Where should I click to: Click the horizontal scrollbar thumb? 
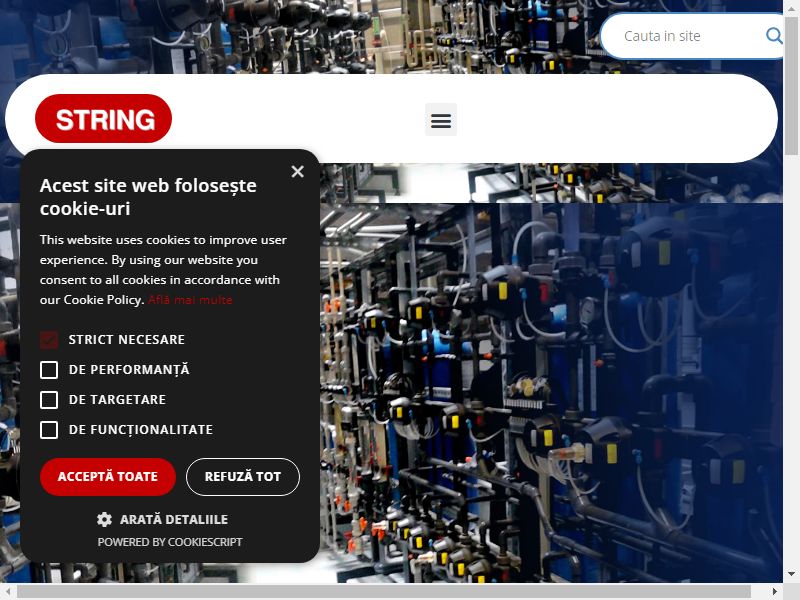(x=384, y=592)
